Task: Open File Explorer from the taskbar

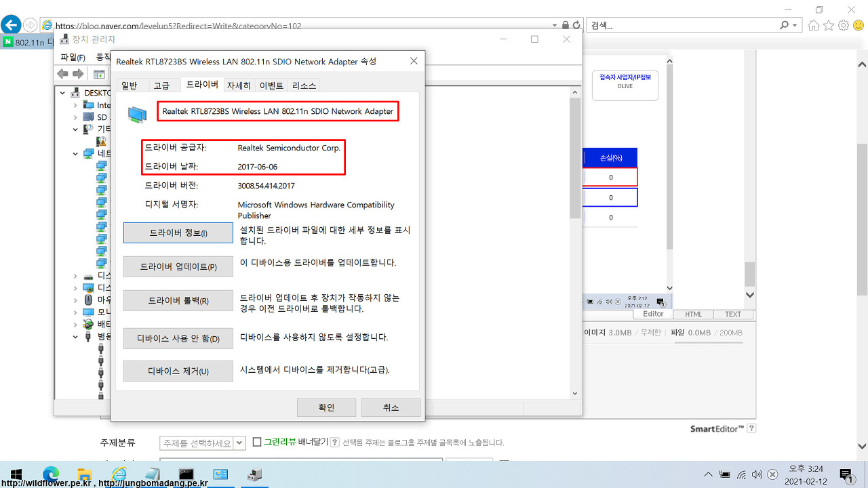Action: [85, 474]
